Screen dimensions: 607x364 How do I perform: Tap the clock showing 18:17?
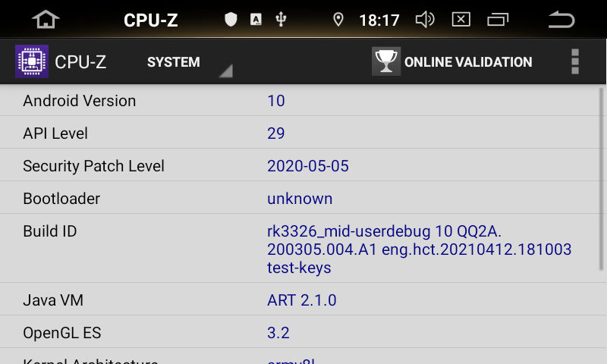379,20
